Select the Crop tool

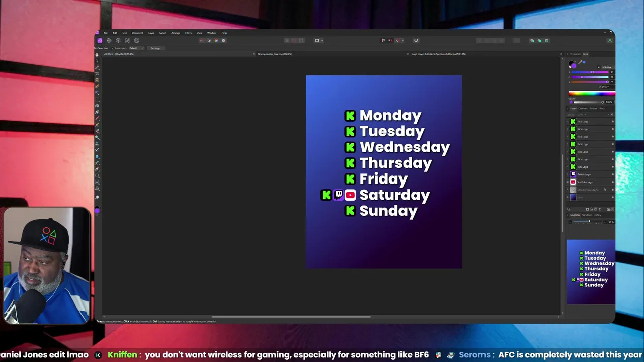point(97,74)
